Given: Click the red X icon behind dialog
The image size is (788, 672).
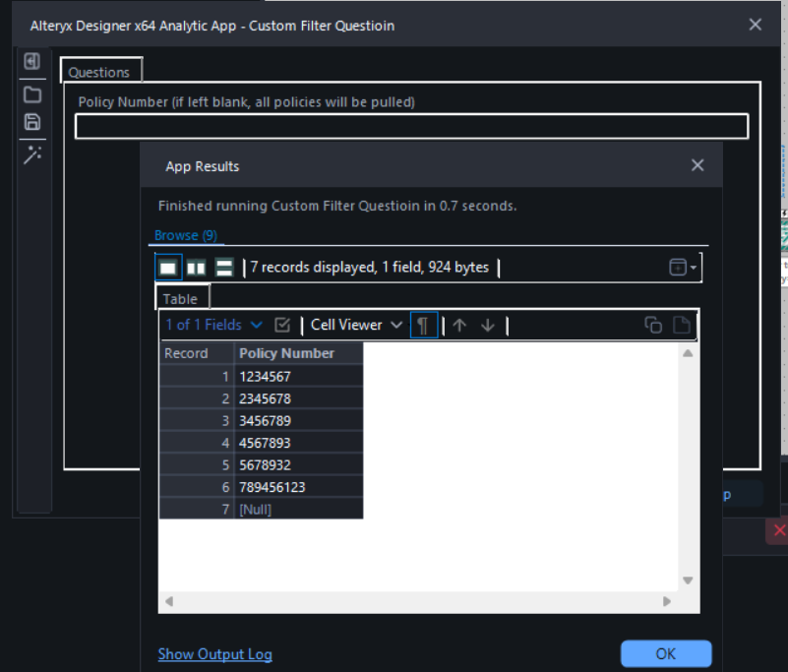Looking at the screenshot, I should point(779,530).
